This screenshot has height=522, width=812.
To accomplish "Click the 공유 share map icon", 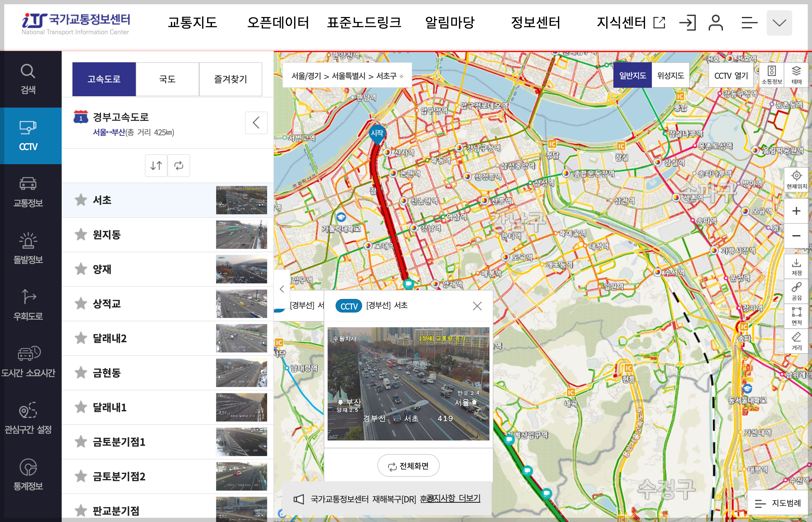I will 796,291.
